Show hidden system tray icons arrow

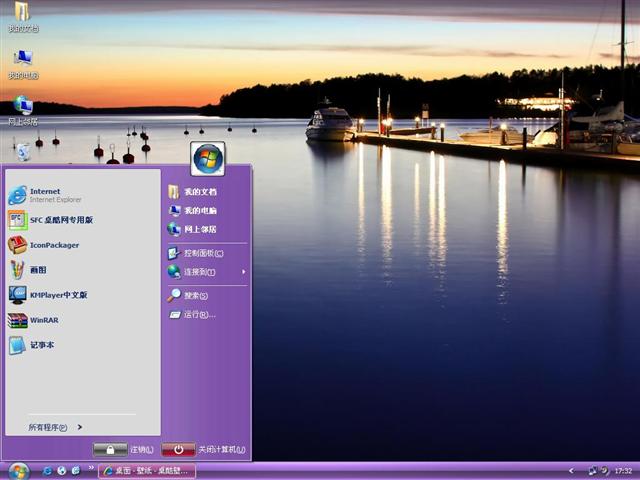[x=571, y=470]
